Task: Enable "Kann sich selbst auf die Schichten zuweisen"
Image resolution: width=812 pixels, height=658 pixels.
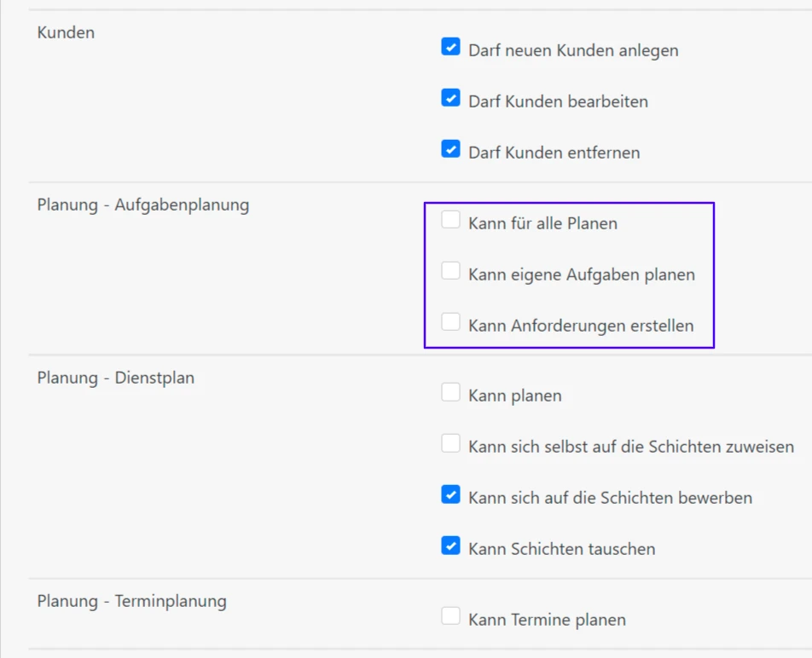Action: pos(450,442)
